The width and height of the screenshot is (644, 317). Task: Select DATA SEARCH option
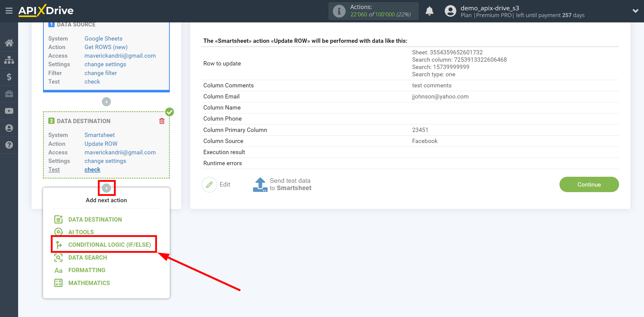[x=88, y=258]
